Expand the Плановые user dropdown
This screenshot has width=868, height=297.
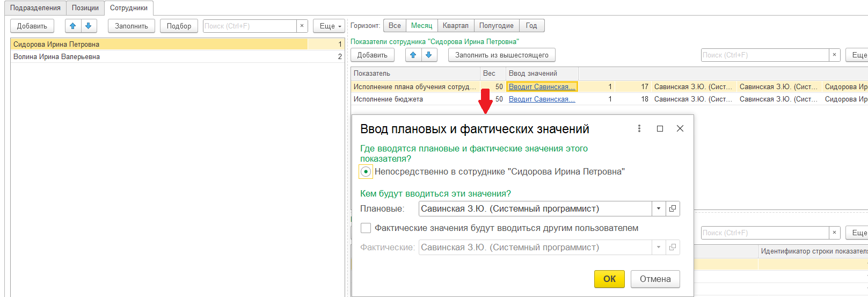pos(659,208)
